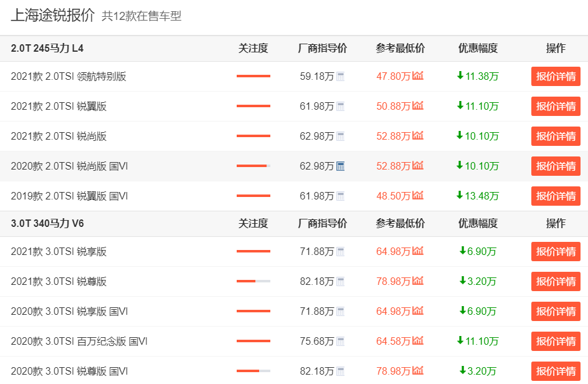588x384 pixels.
Task: Click the 3.0T 340马力 V6 group header
Action: 47,224
